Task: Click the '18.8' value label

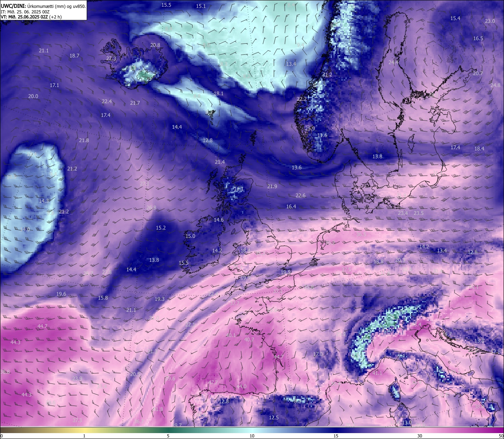Action: coord(378,261)
